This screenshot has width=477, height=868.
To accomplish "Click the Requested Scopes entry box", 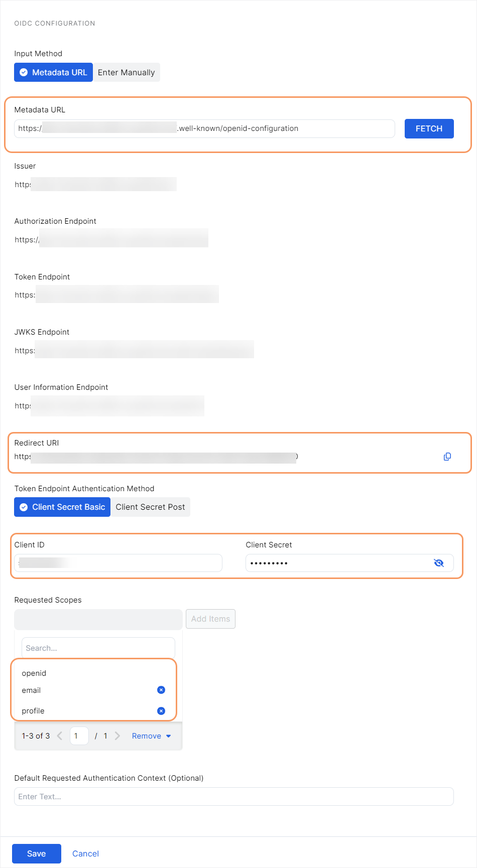I will [98, 620].
